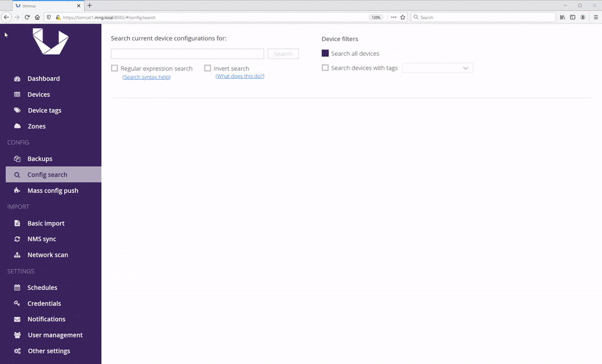
Task: Open the Library bookmarks icon
Action: pyautogui.click(x=563, y=17)
